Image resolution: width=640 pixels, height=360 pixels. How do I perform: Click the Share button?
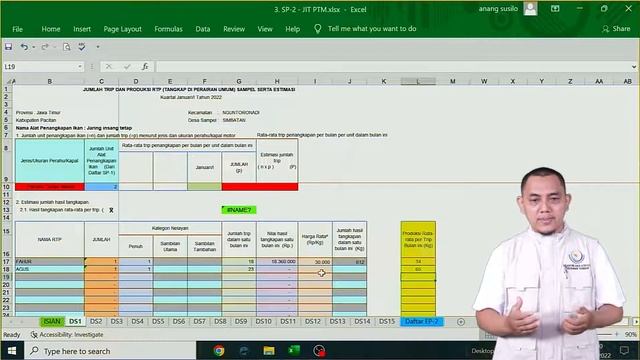[x=616, y=29]
